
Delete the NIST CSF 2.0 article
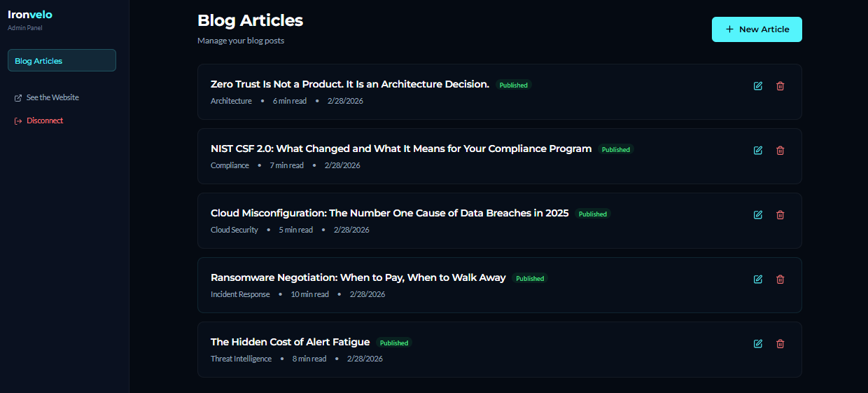(x=780, y=151)
